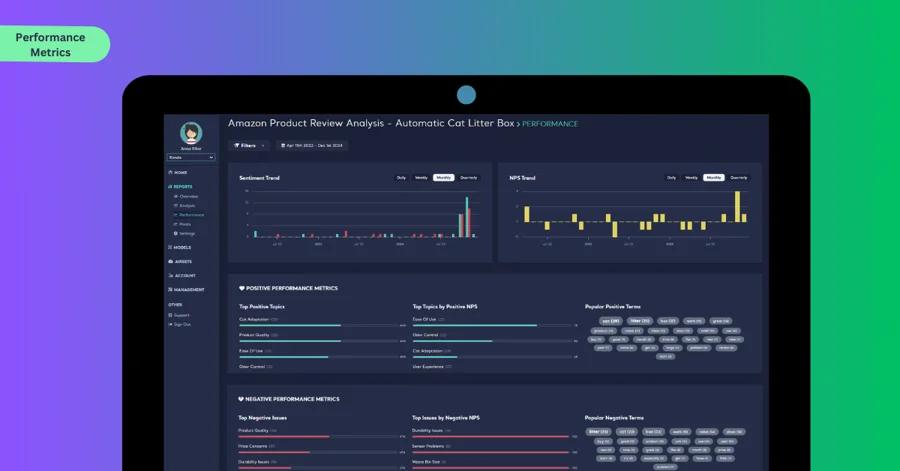This screenshot has width=900, height=471.
Task: Click the PERFORMANCE breadcrumb link
Action: [x=550, y=124]
